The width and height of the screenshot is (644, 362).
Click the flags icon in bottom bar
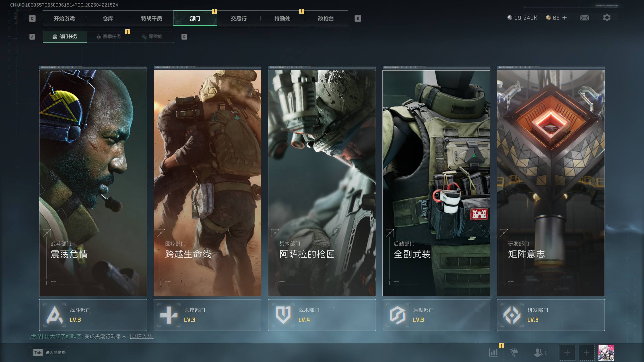click(514, 352)
